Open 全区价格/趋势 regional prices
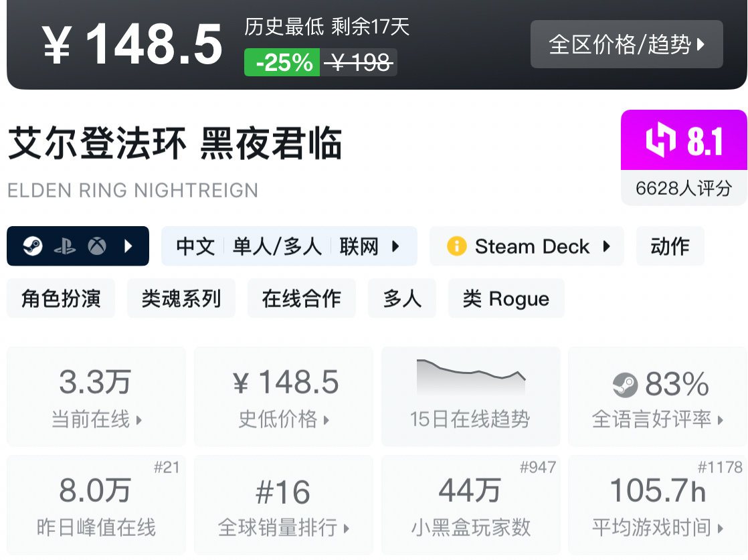This screenshot has height=560, width=748. (626, 44)
